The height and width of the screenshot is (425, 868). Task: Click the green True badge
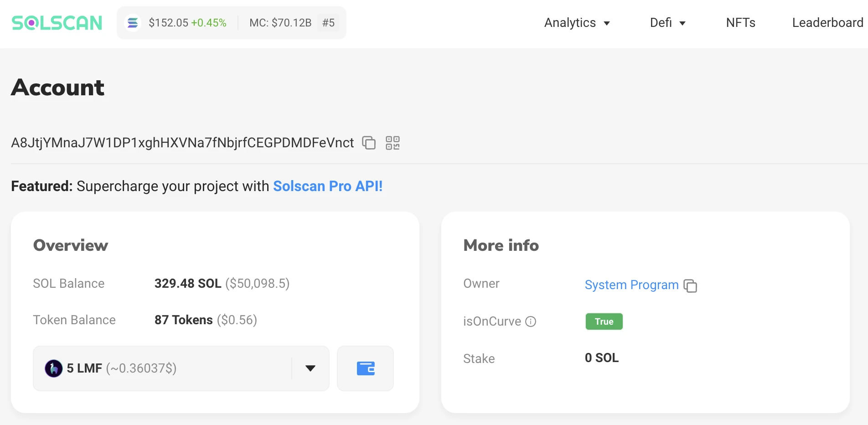point(604,321)
